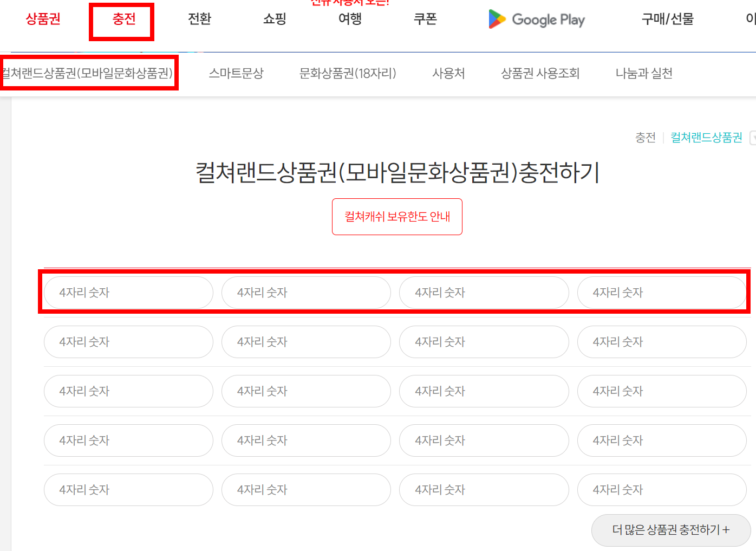The width and height of the screenshot is (756, 551).
Task: Focus the fourth 4자리 숫자 field in row one
Action: (x=662, y=293)
